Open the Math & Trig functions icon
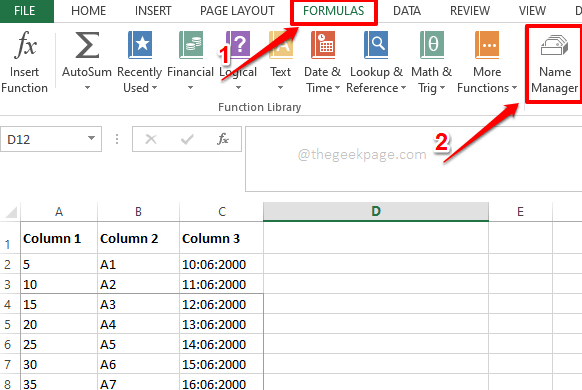Image resolution: width=582 pixels, height=390 pixels. pyautogui.click(x=432, y=45)
